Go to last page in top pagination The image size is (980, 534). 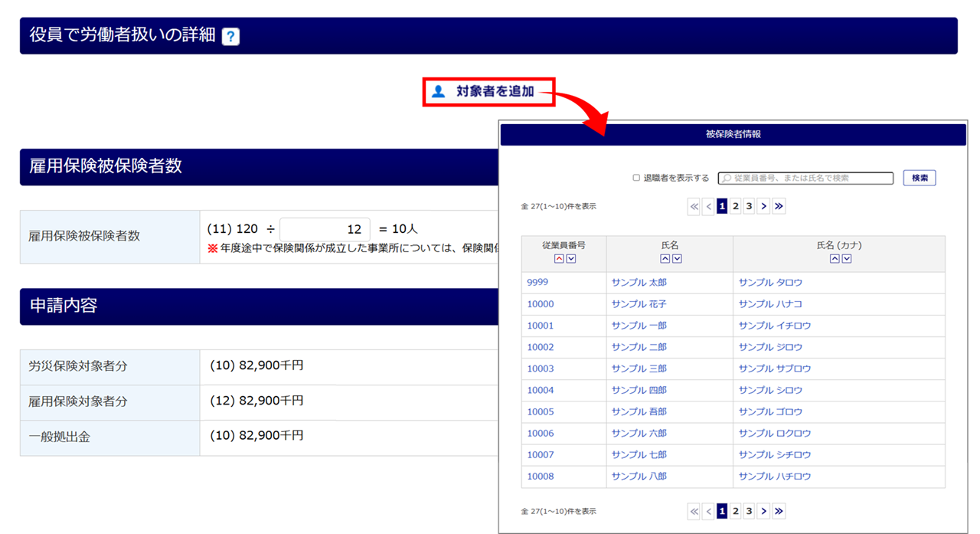pos(779,206)
